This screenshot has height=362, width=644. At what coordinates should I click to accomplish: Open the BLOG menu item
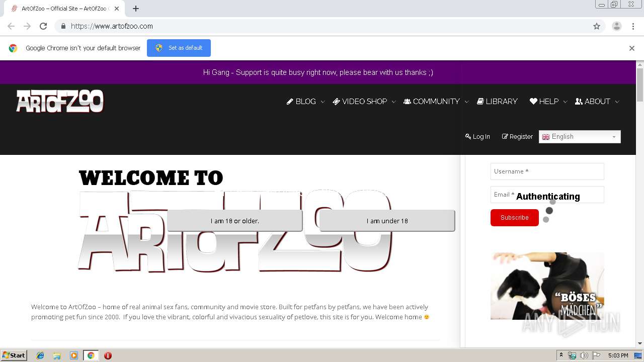tap(301, 101)
